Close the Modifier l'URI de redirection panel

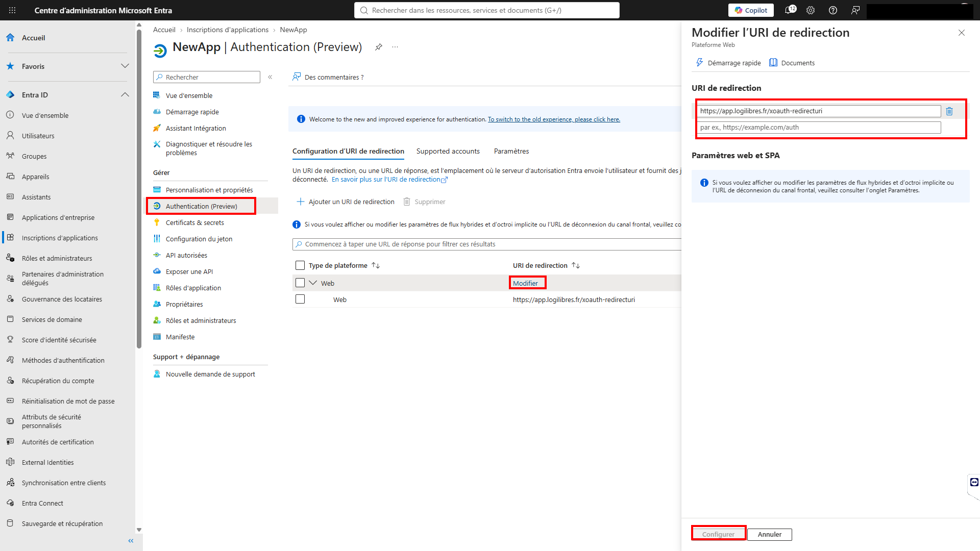[962, 33]
